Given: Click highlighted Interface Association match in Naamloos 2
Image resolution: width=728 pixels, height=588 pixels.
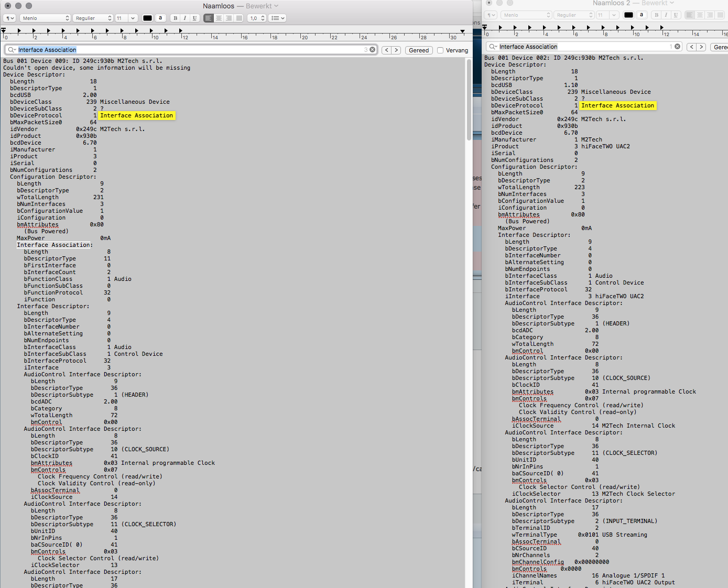Looking at the screenshot, I should tap(618, 105).
